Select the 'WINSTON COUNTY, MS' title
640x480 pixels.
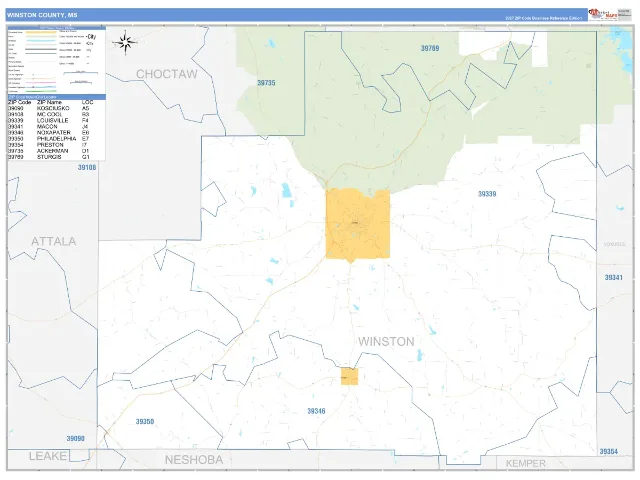tap(42, 15)
